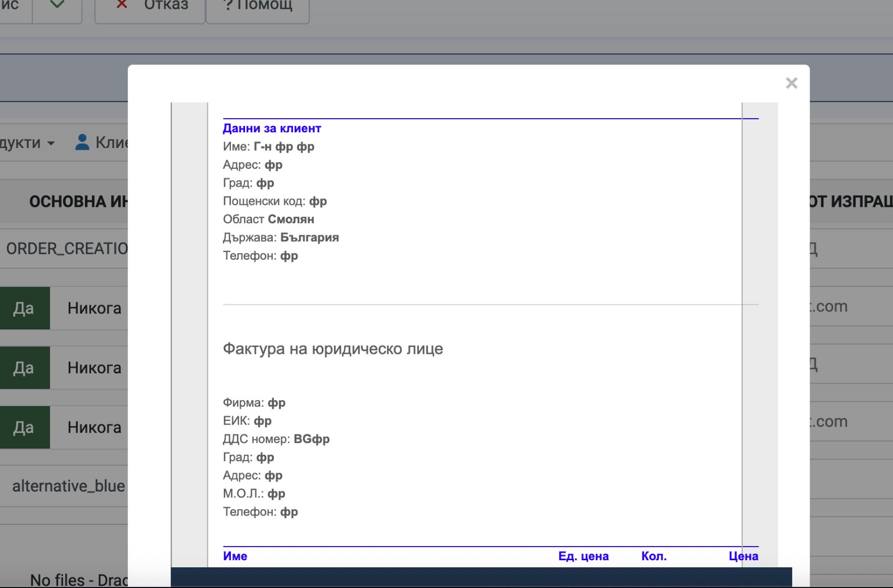Select the Държава: България line
The height and width of the screenshot is (588, 893).
pyautogui.click(x=281, y=237)
